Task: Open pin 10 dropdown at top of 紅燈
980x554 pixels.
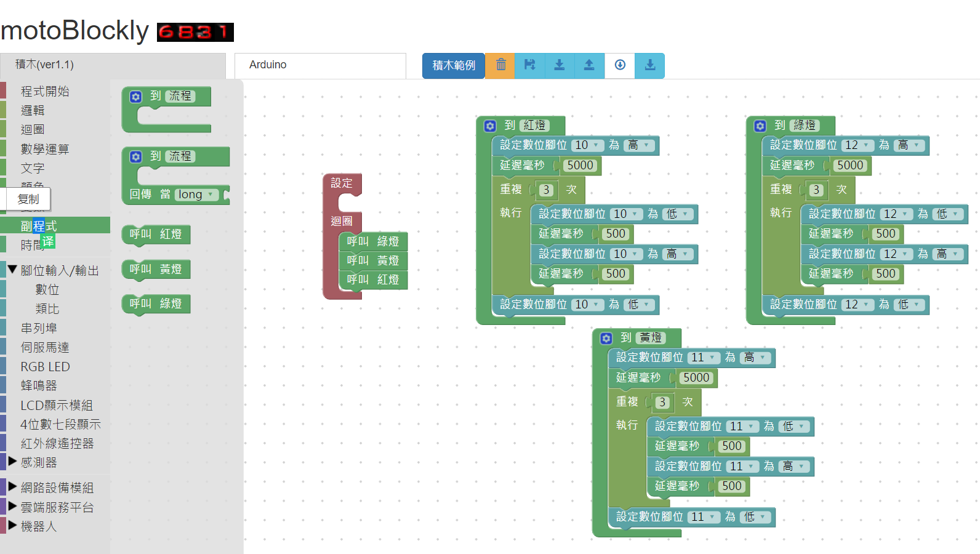Action: tap(587, 145)
